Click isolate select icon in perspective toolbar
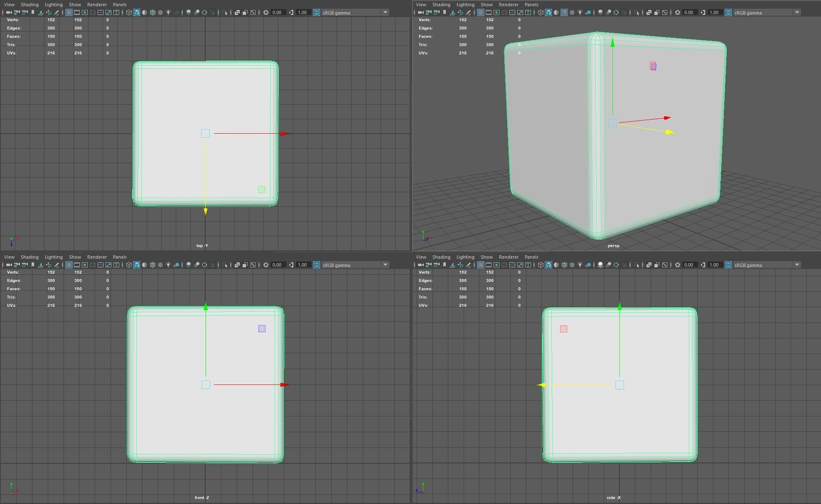 point(637,12)
